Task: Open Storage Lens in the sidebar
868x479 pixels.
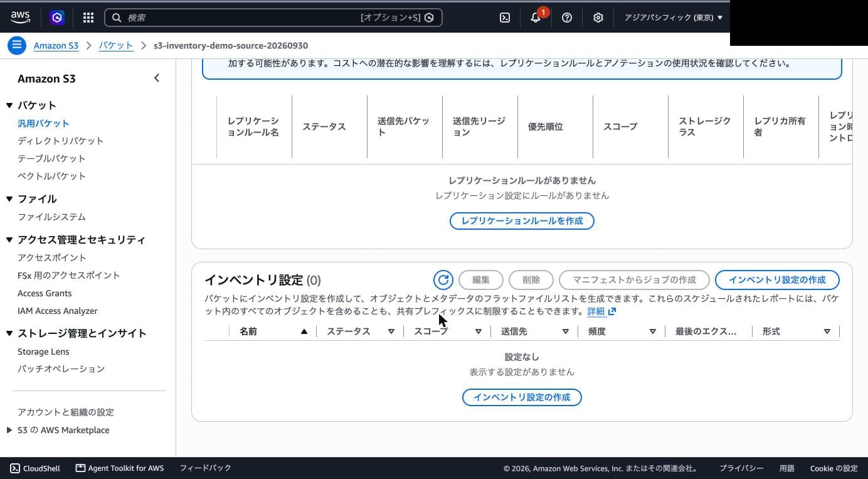Action: (x=43, y=352)
